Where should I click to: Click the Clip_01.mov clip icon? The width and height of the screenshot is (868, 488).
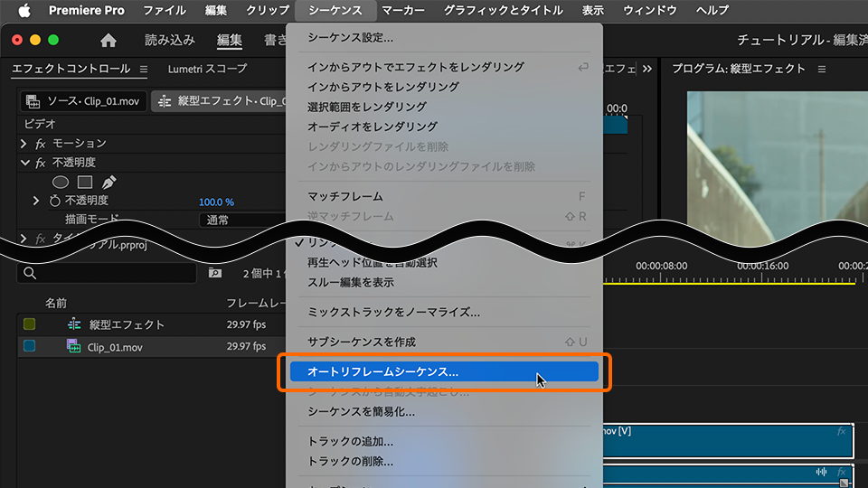tap(73, 346)
